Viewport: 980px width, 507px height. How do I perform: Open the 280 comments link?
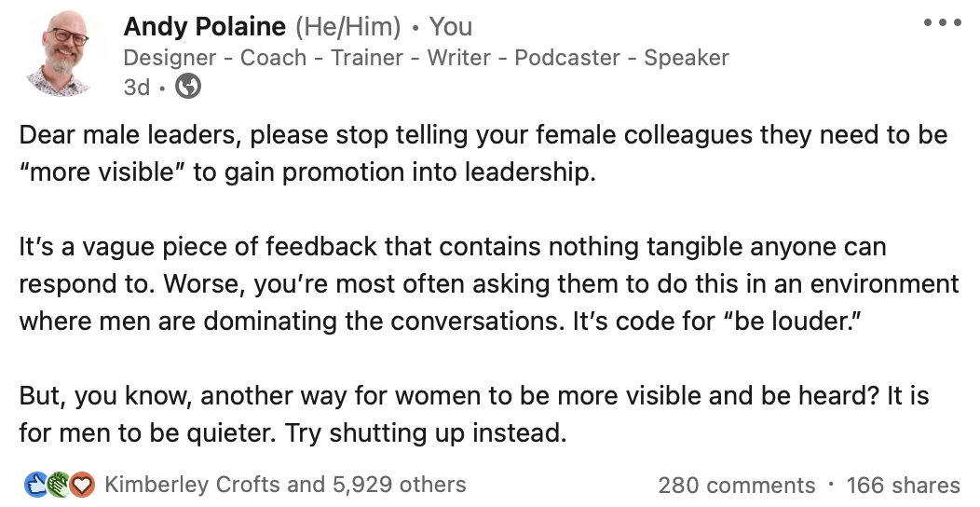(736, 486)
